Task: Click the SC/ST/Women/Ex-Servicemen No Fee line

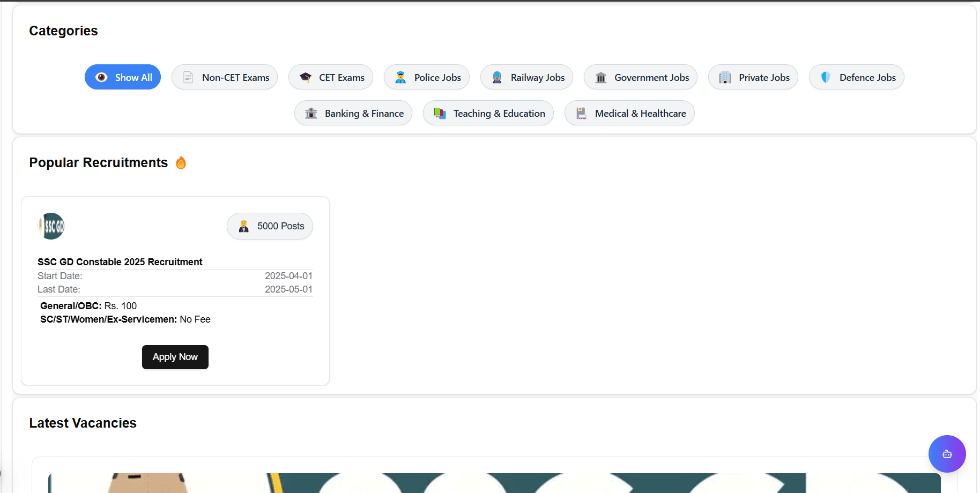Action: click(x=125, y=319)
